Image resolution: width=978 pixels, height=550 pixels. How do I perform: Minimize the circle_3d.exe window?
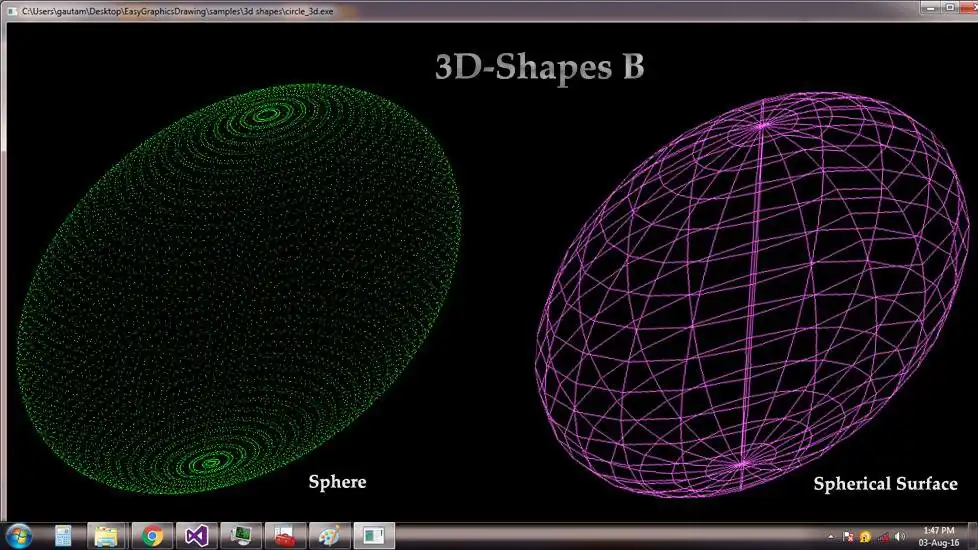click(x=931, y=8)
